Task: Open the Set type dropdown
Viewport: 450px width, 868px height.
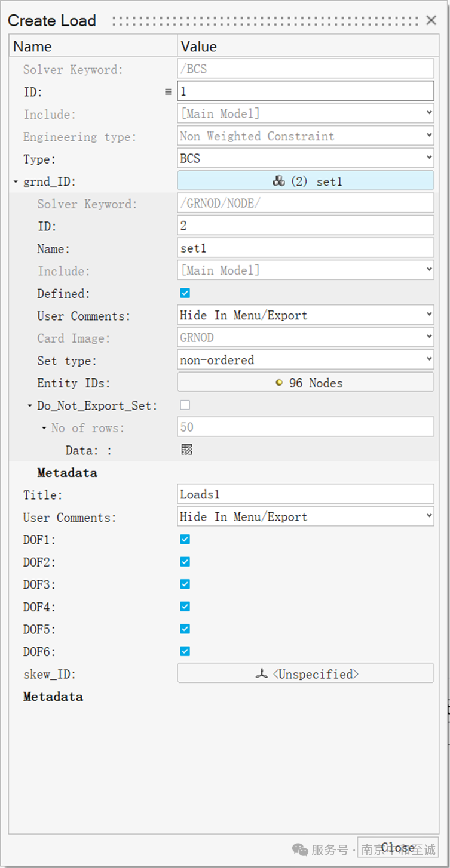Action: pyautogui.click(x=429, y=359)
